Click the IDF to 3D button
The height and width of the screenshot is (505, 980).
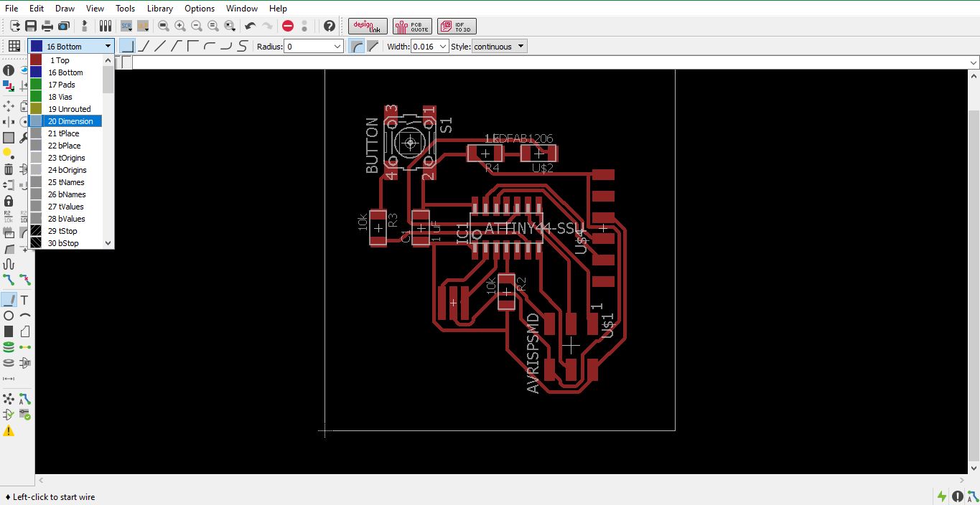point(457,27)
